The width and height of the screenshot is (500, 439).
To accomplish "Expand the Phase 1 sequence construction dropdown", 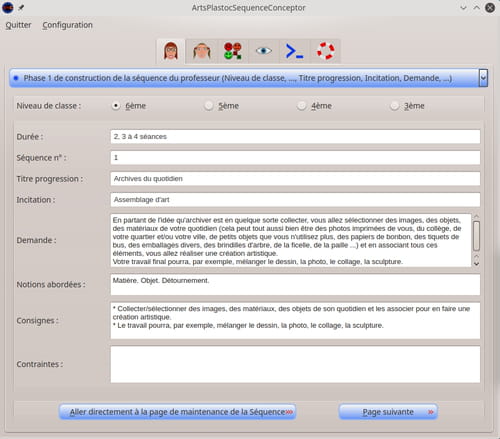I will (x=248, y=78).
